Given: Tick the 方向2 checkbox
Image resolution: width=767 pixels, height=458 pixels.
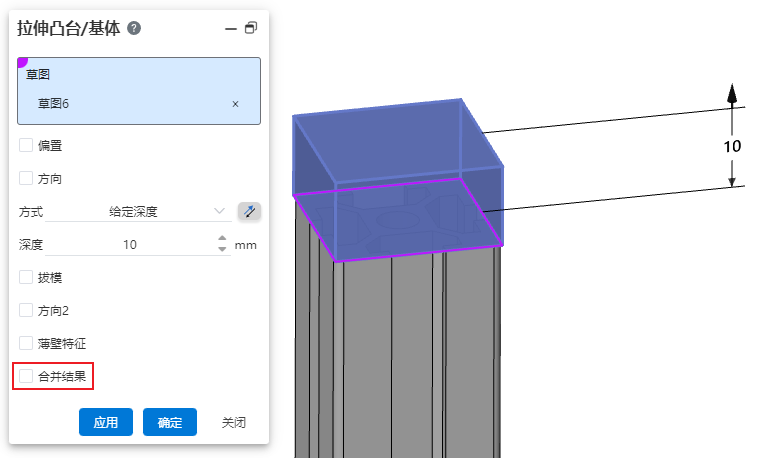Looking at the screenshot, I should (26, 310).
